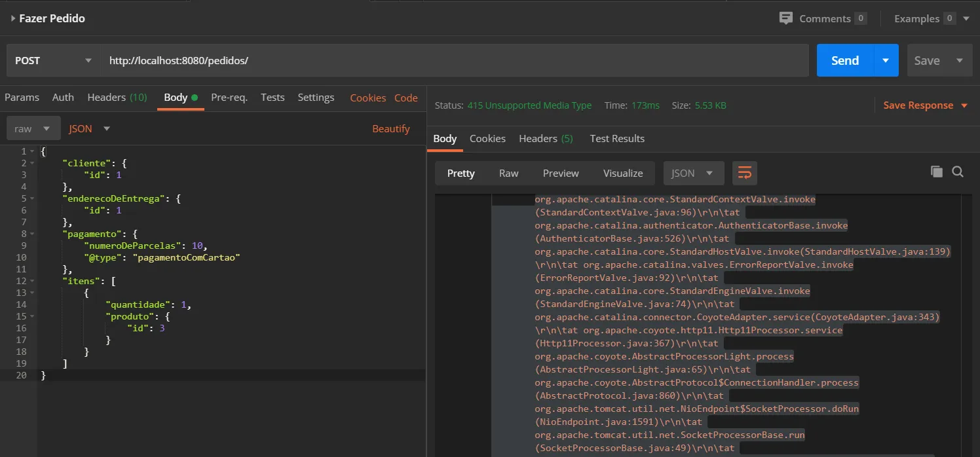
Task: Open response format JSON dropdown
Action: point(693,174)
